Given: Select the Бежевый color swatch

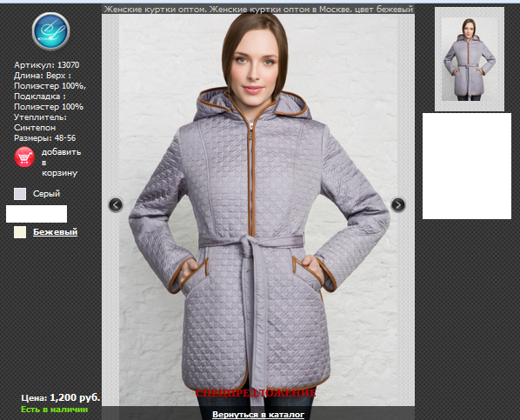Looking at the screenshot, I should [x=20, y=232].
